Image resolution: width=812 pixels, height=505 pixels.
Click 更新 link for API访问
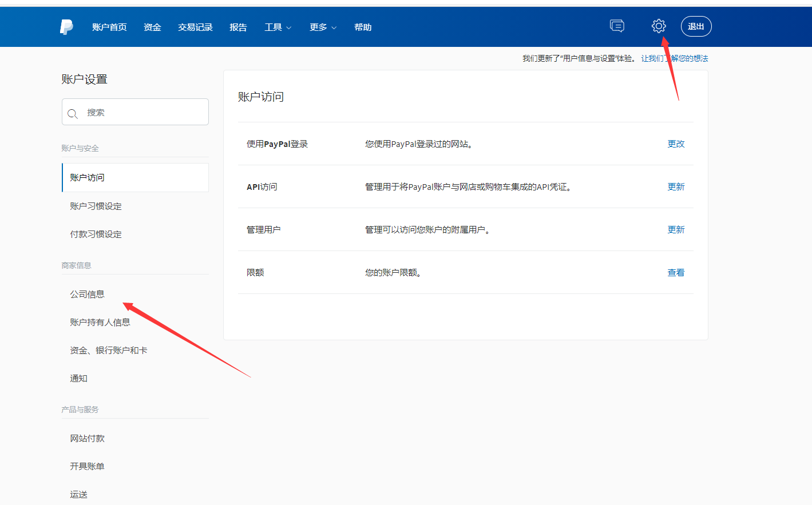click(x=676, y=187)
